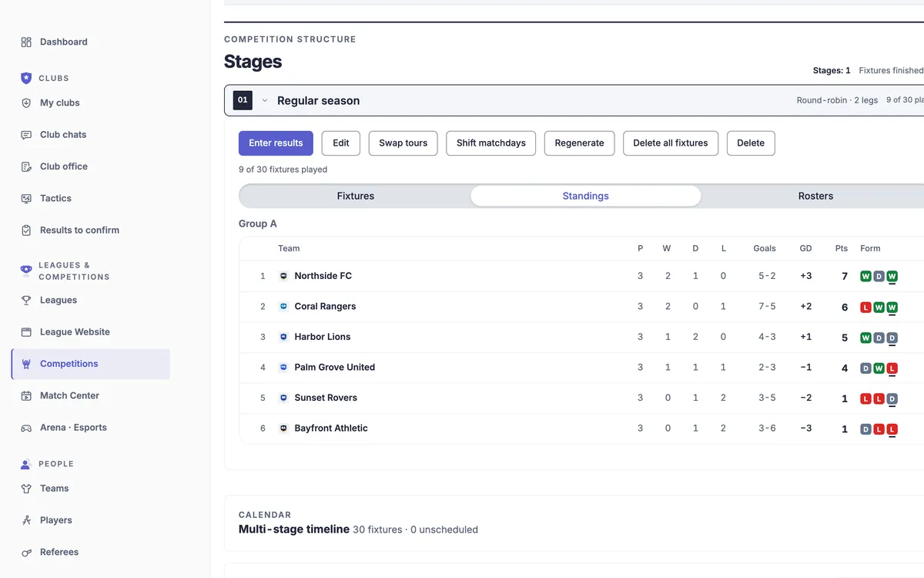Click the Multi-stage timeline heading
This screenshot has width=924, height=578.
click(x=294, y=529)
